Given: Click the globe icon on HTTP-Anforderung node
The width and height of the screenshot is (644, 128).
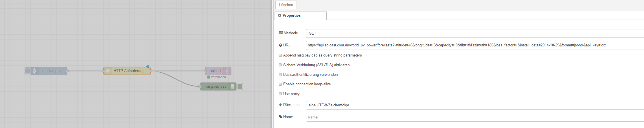Looking at the screenshot, I should pos(108,71).
